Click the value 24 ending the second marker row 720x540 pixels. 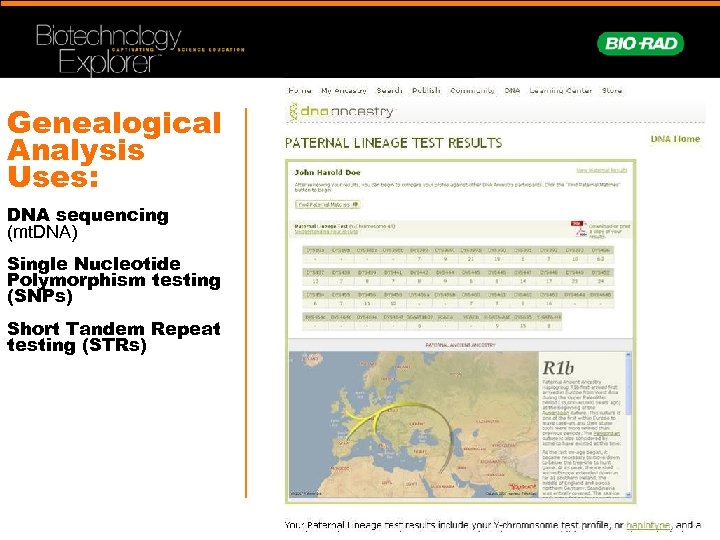coord(601,281)
